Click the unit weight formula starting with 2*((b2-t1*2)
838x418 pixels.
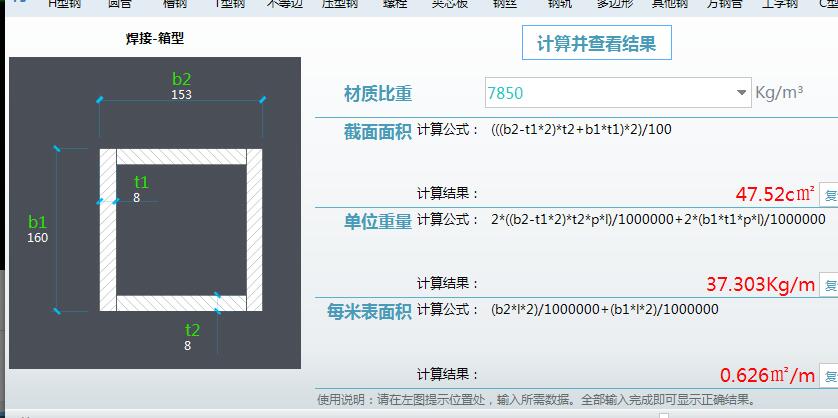658,220
